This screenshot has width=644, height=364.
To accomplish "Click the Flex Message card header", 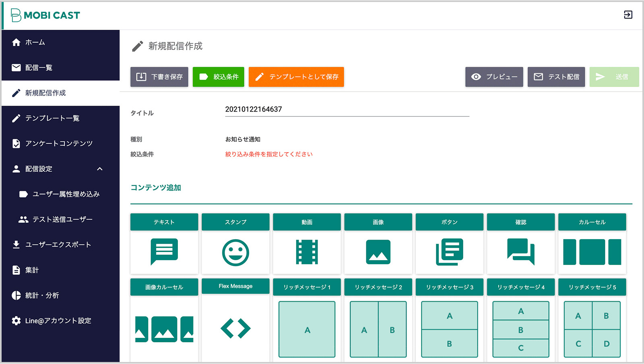I will [x=235, y=286].
